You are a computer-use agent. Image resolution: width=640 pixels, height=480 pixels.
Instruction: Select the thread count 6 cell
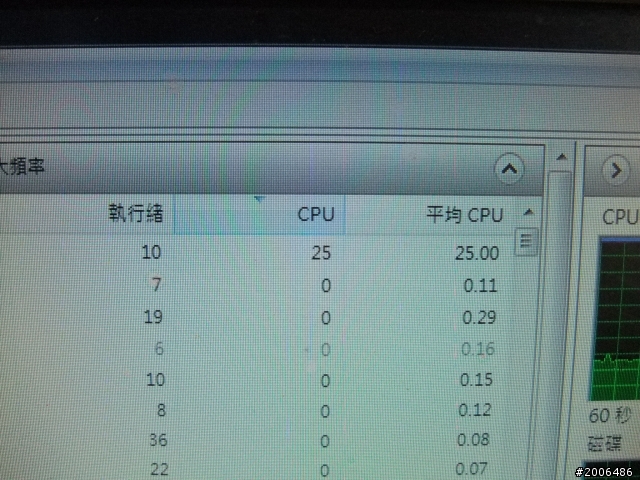point(159,349)
